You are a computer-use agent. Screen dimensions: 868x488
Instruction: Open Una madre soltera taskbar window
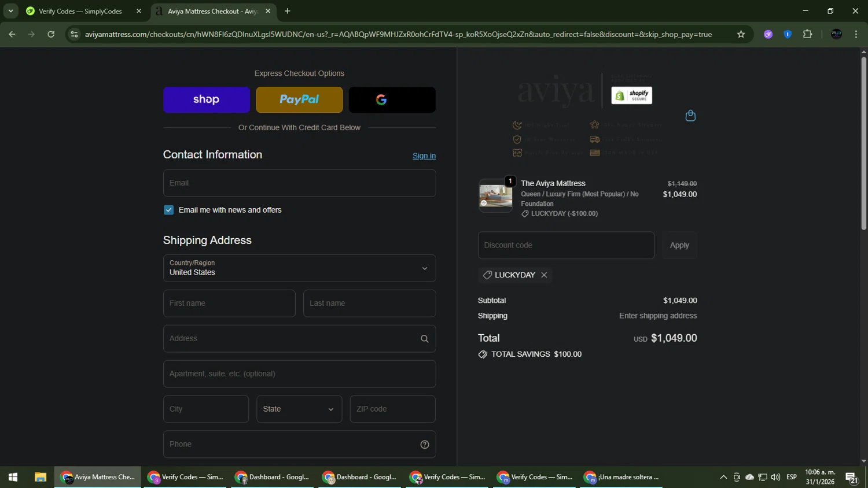pos(622,477)
